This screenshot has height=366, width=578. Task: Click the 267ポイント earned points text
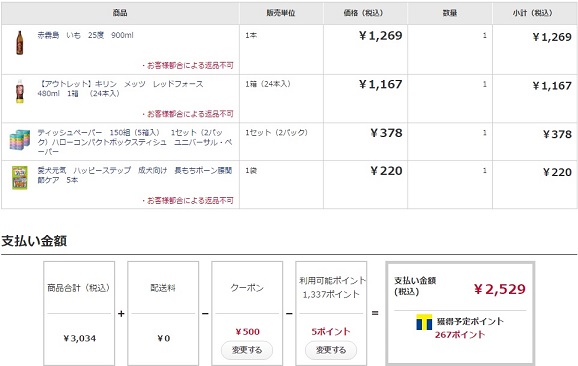click(x=460, y=335)
